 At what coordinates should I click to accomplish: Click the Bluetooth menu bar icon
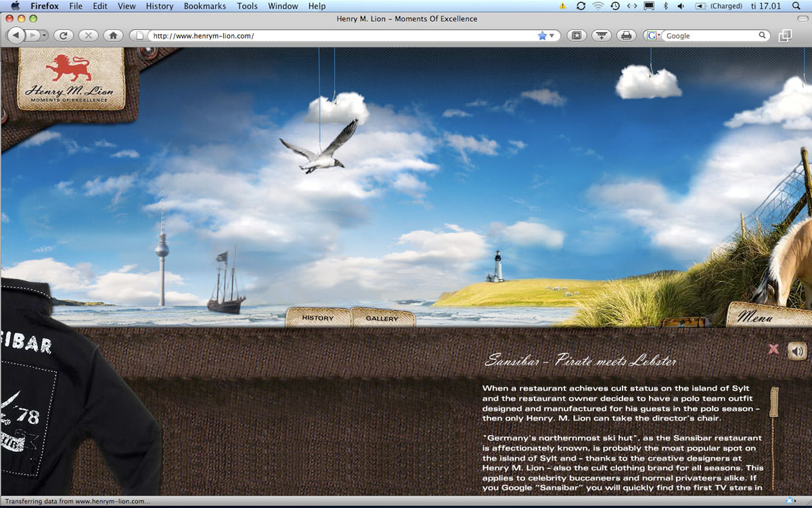(665, 6)
